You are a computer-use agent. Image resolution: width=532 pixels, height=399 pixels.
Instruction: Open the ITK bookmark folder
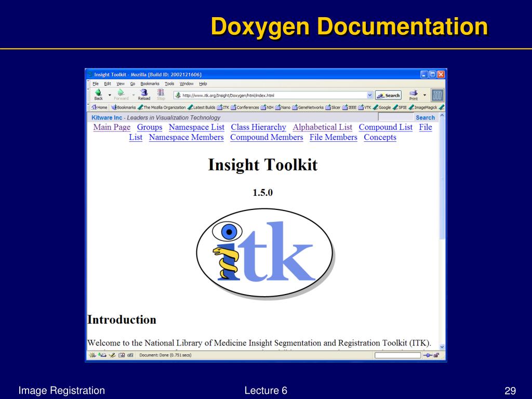click(x=223, y=107)
